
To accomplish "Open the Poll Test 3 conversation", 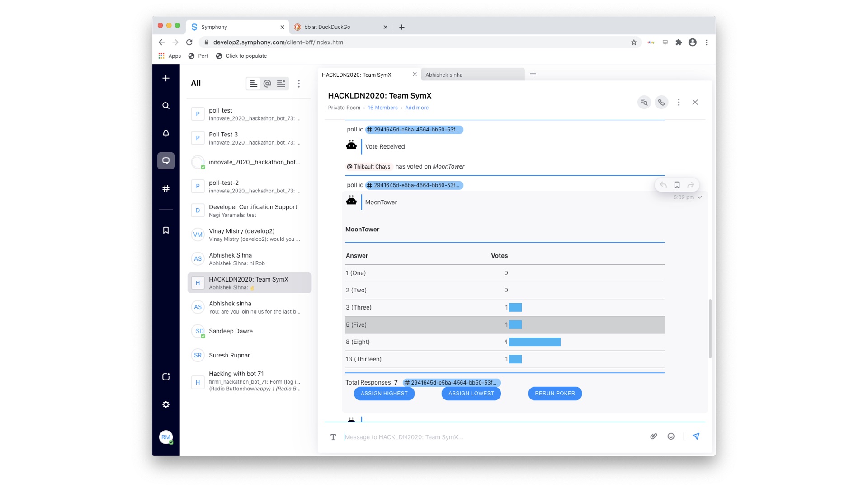I will (x=250, y=138).
